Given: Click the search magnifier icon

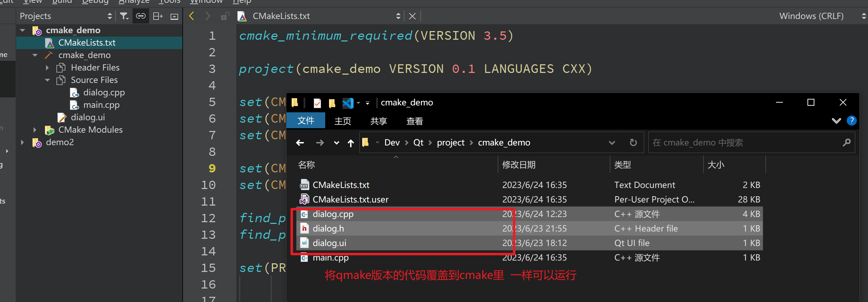Looking at the screenshot, I should coord(847,142).
